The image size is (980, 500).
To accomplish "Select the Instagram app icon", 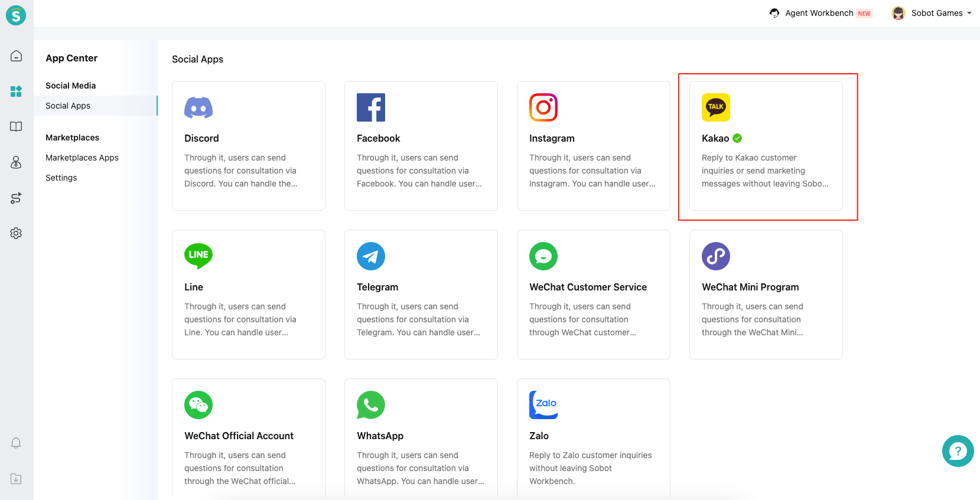I will point(543,107).
